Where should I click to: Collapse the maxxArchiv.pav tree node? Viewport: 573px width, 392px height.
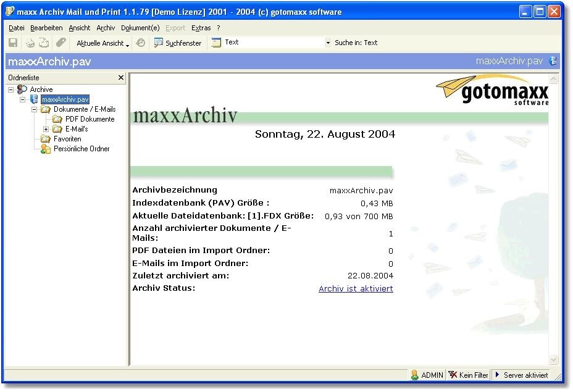[23, 99]
